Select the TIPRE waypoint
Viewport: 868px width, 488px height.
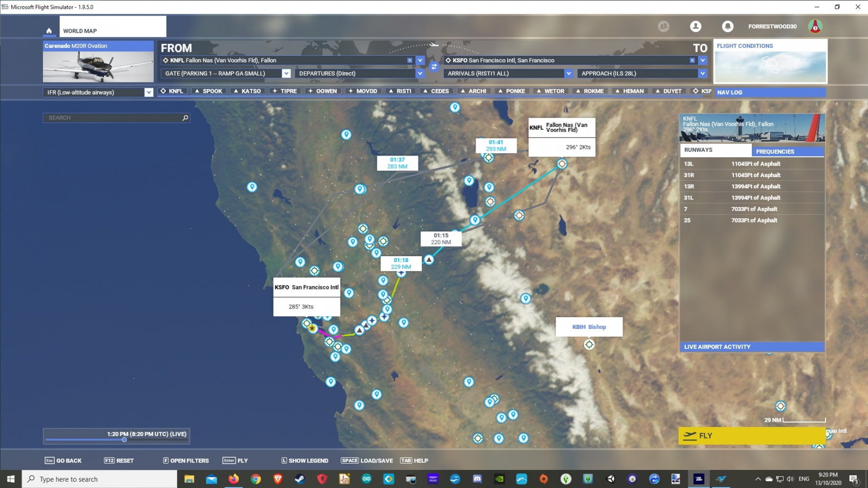(285, 91)
